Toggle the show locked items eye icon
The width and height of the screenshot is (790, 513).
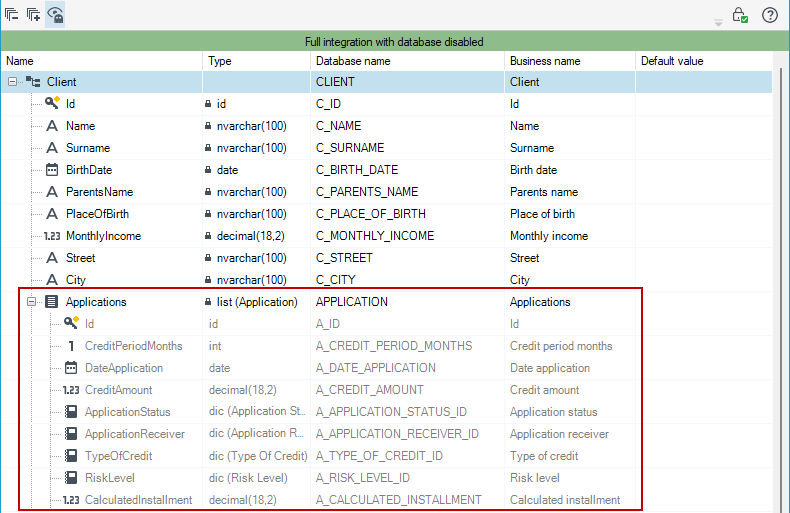coord(55,15)
